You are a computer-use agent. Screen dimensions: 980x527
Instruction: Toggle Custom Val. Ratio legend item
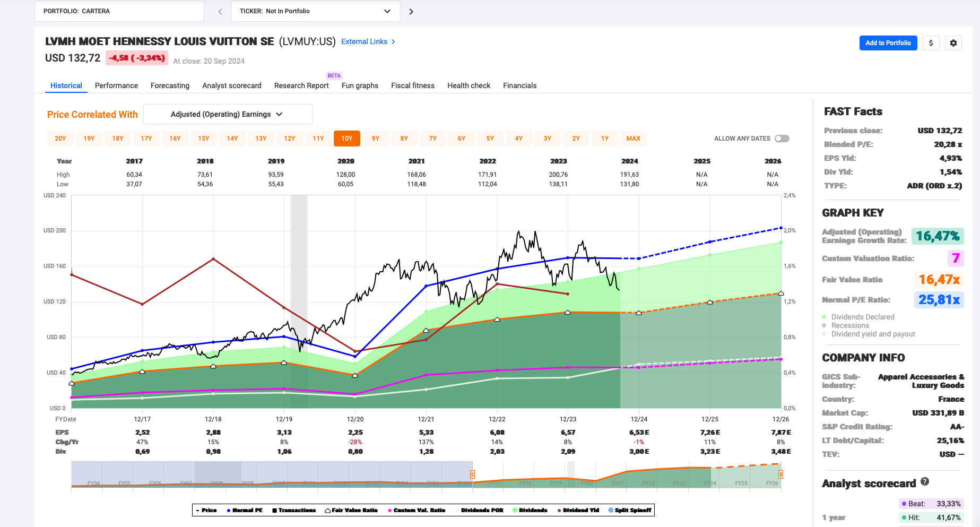click(417, 510)
